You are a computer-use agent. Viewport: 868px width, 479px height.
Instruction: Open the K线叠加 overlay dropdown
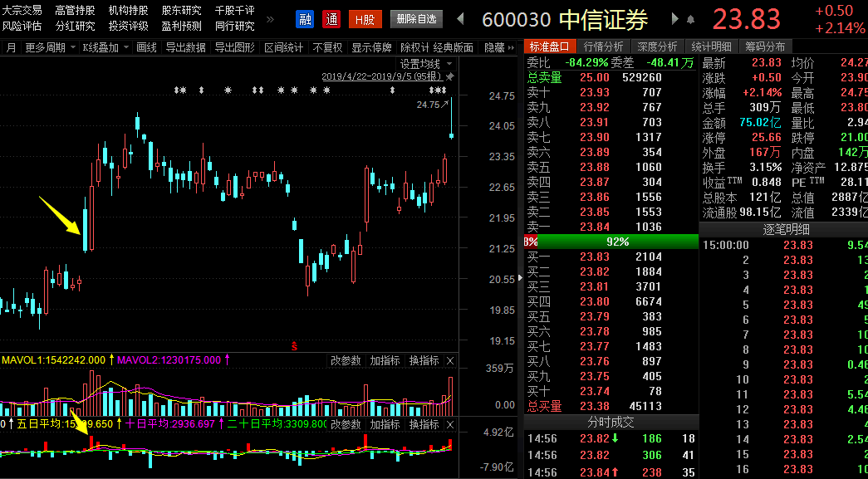pyautogui.click(x=105, y=47)
